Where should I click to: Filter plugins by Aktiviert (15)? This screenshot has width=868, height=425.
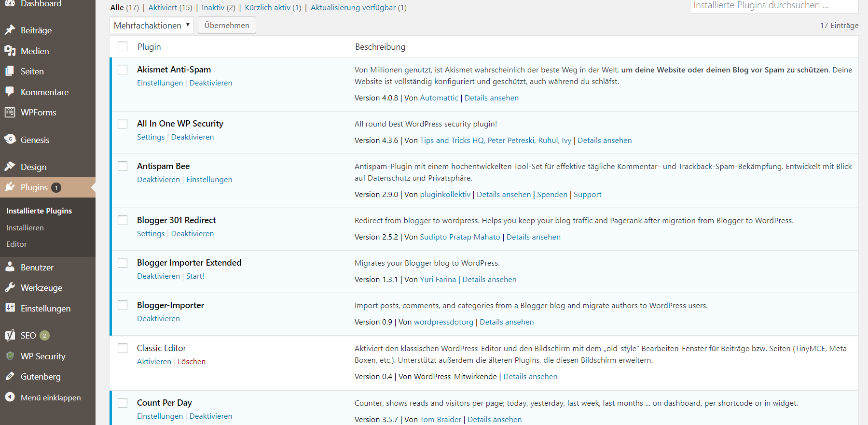click(x=170, y=7)
